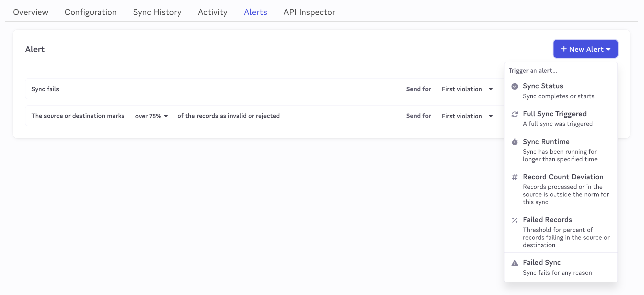Click the Failed Records percent icon

515,220
